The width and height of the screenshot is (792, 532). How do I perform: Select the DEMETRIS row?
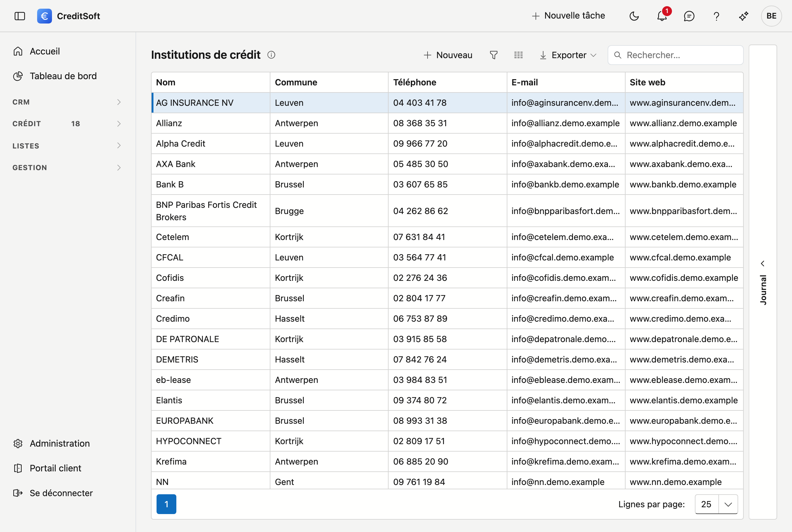pos(447,359)
